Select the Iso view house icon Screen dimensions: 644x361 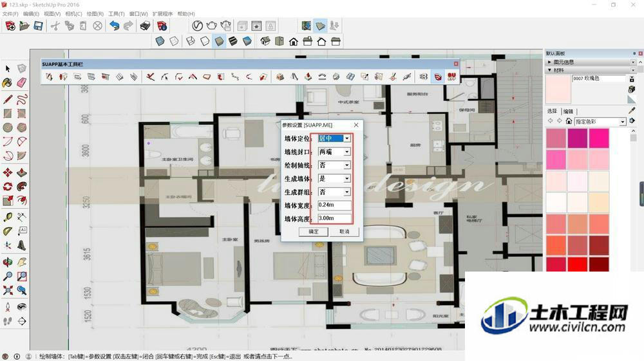[265, 41]
